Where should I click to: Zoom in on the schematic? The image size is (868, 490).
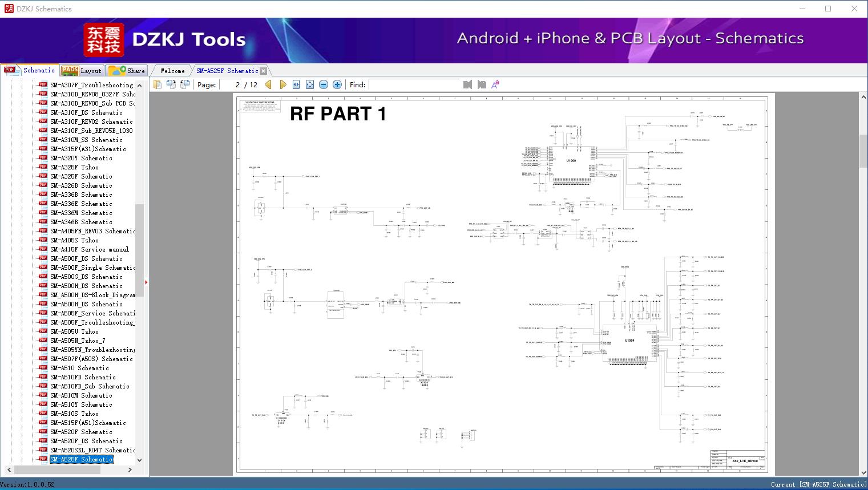[x=337, y=84]
